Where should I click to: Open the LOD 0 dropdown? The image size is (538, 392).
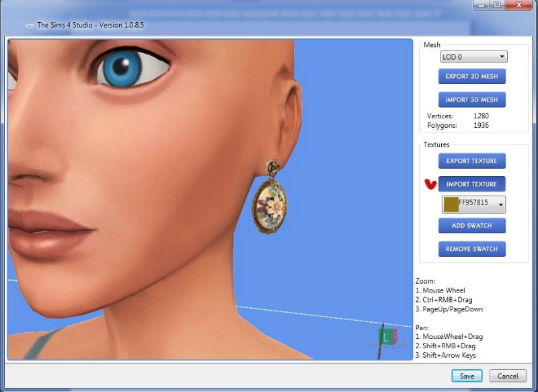coord(473,57)
